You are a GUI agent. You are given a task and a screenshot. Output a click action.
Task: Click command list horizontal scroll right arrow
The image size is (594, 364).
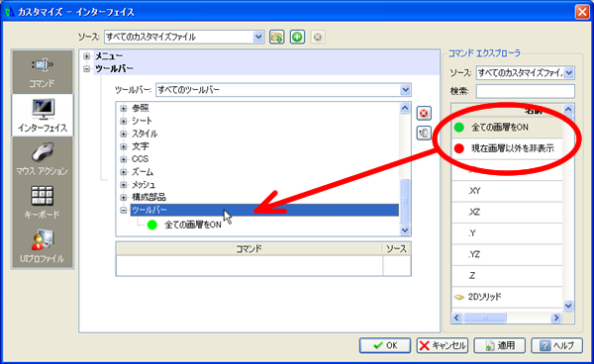click(556, 318)
